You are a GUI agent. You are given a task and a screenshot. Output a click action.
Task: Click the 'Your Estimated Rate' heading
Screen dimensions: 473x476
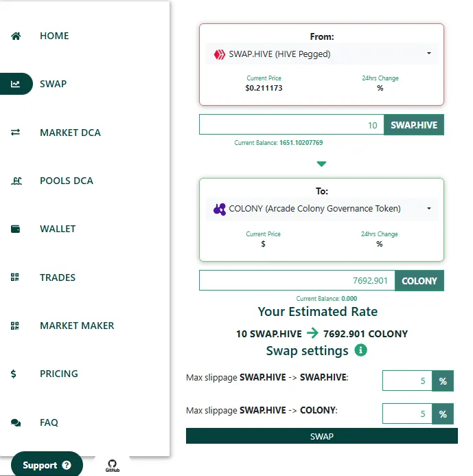(x=318, y=312)
